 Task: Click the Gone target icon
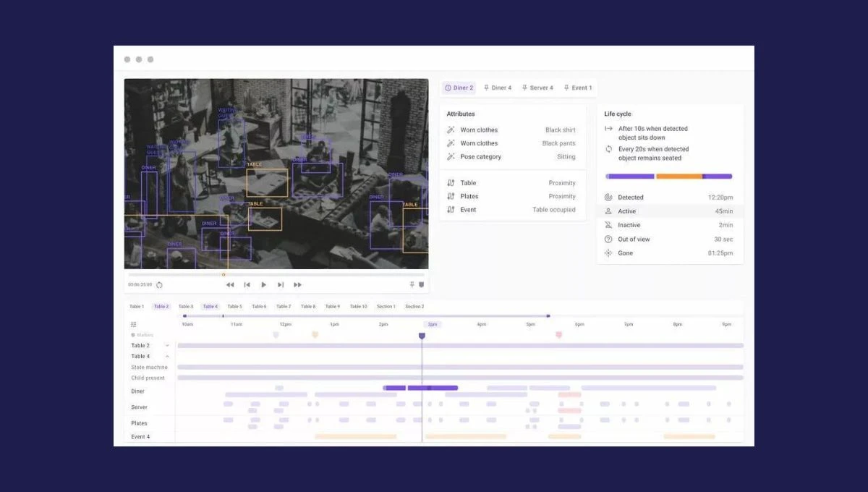click(x=608, y=253)
